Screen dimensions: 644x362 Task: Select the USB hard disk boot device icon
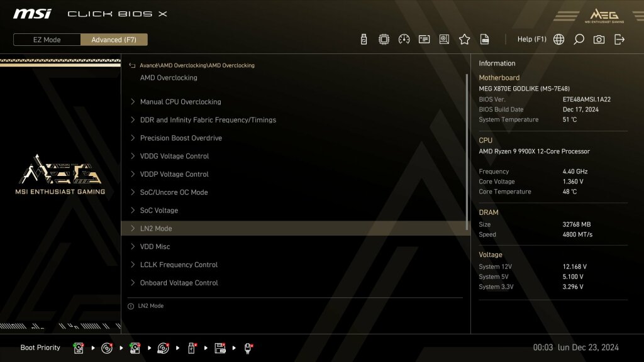click(135, 348)
